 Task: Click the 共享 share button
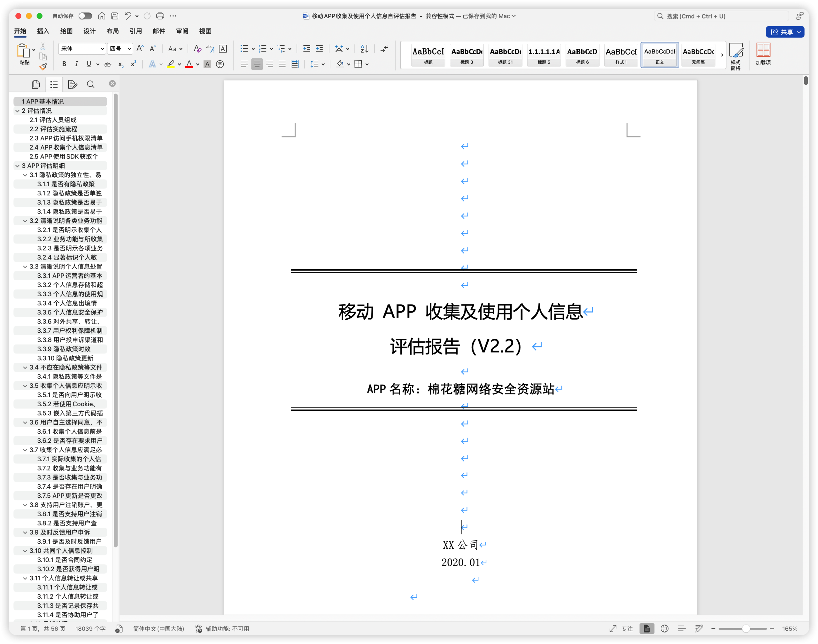coord(784,32)
